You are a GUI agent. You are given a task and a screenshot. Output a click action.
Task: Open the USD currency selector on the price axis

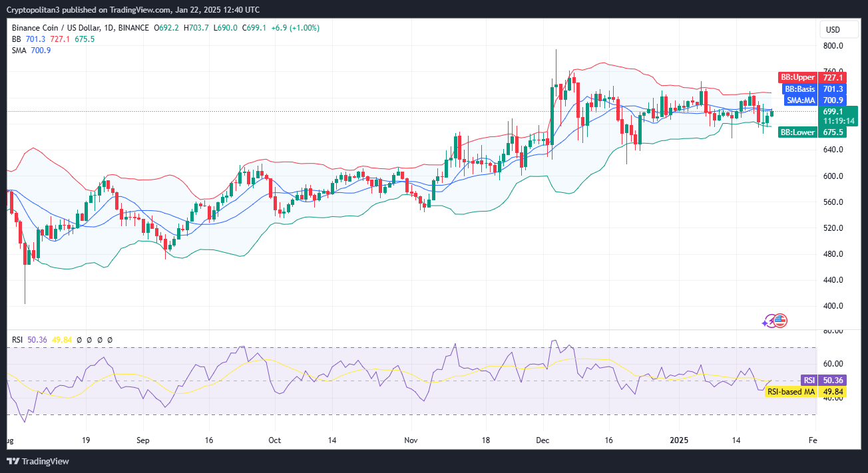[x=833, y=30]
